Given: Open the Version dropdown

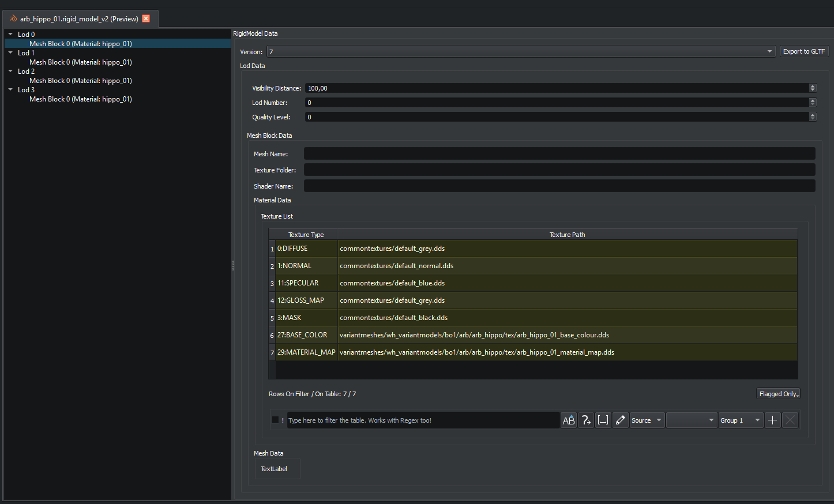Looking at the screenshot, I should click(x=521, y=51).
